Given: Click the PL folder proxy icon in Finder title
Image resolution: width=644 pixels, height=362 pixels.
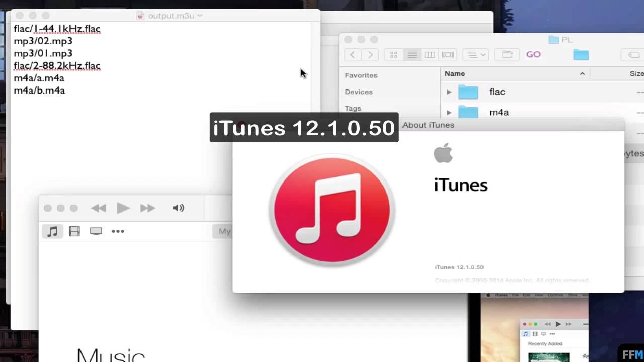Looking at the screenshot, I should (x=554, y=40).
